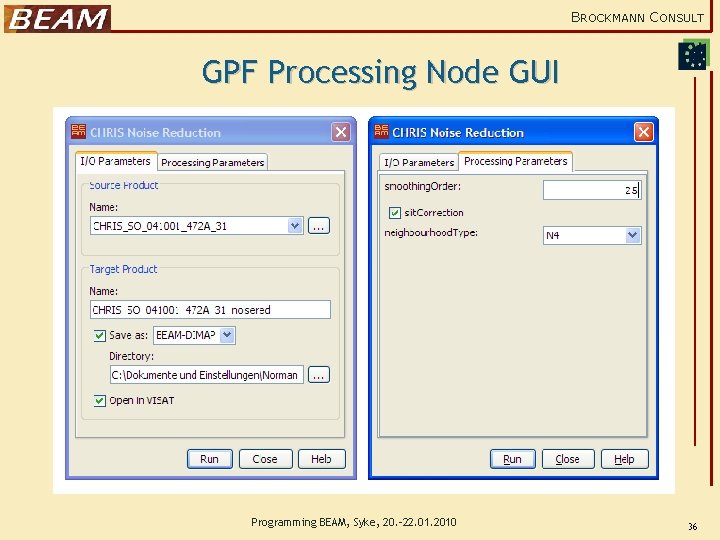Click the target product name field

pos(210,309)
